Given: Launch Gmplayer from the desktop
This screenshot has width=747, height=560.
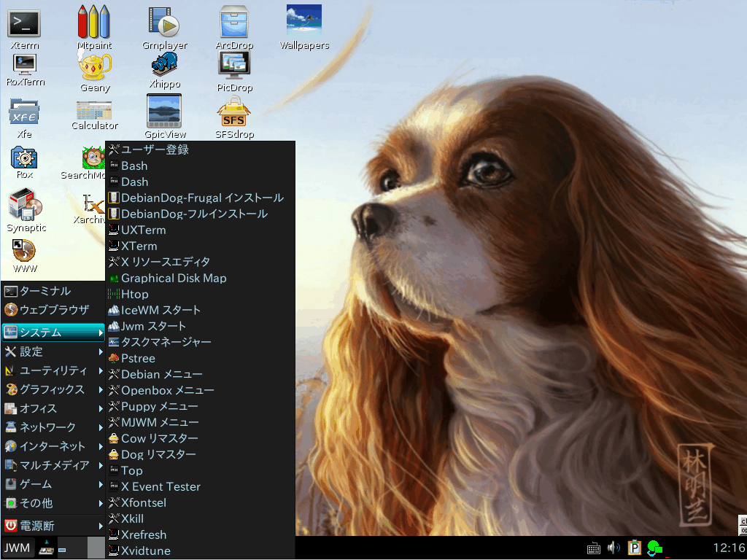Looking at the screenshot, I should point(164,26).
